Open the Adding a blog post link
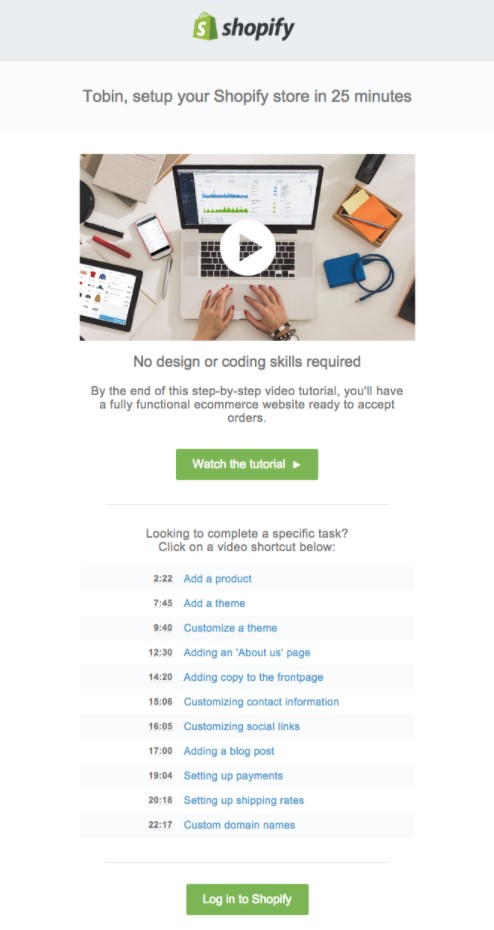The image size is (494, 930). [x=229, y=751]
